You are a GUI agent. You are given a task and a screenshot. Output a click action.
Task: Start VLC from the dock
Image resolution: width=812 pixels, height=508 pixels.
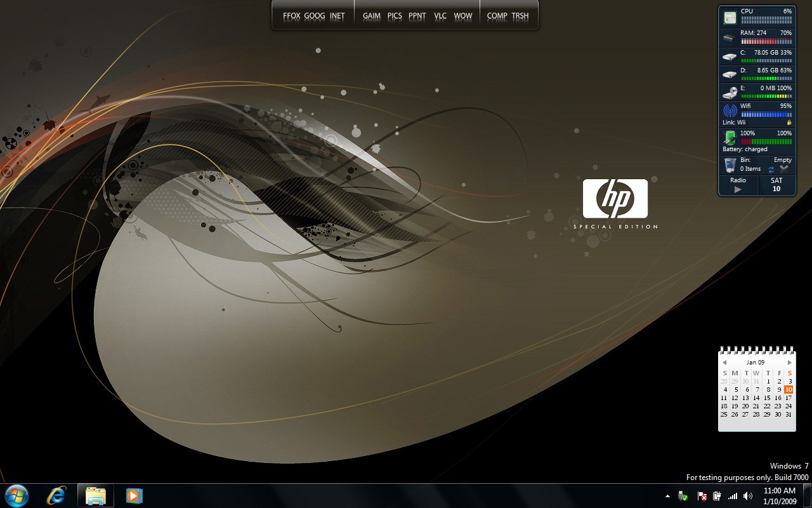440,17
